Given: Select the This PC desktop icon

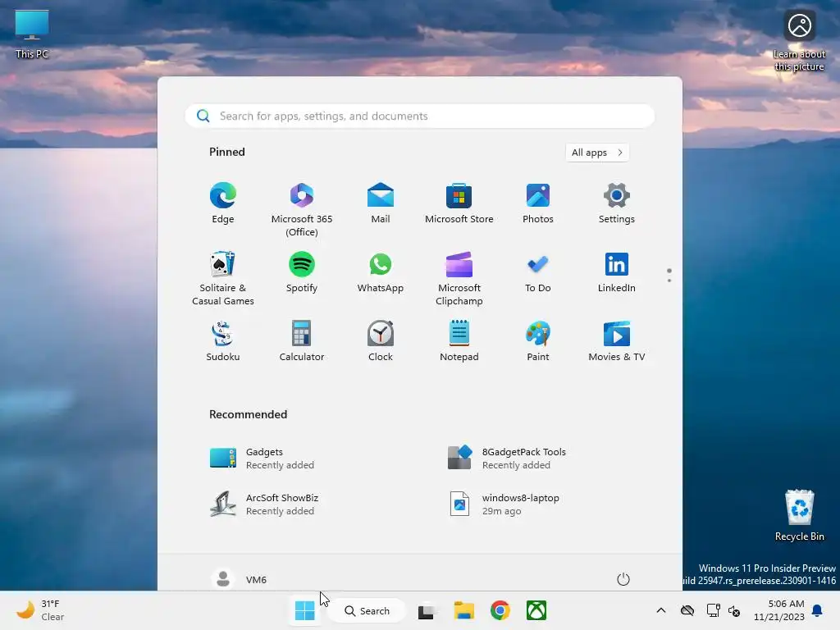Looking at the screenshot, I should [x=32, y=34].
